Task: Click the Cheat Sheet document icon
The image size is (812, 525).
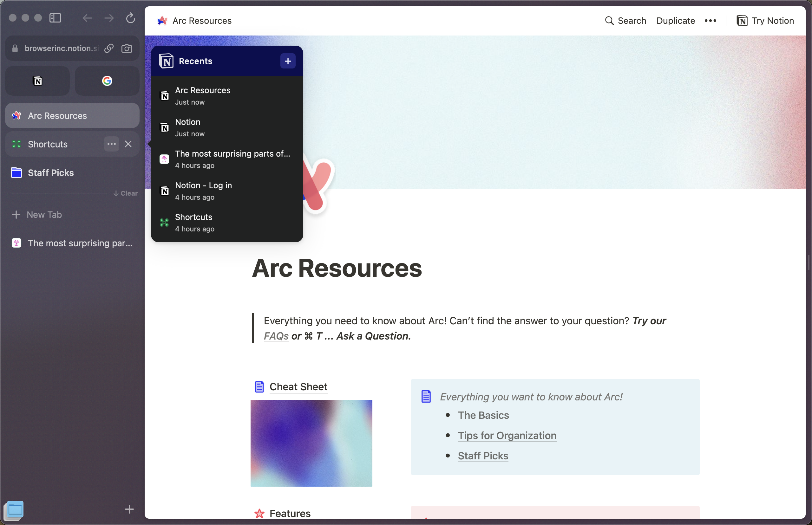Action: [259, 386]
